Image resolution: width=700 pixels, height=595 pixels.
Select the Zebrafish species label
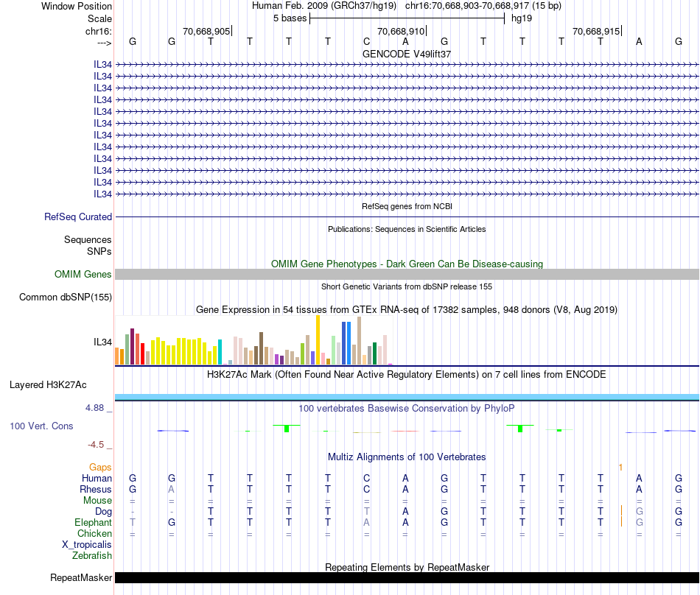92,556
